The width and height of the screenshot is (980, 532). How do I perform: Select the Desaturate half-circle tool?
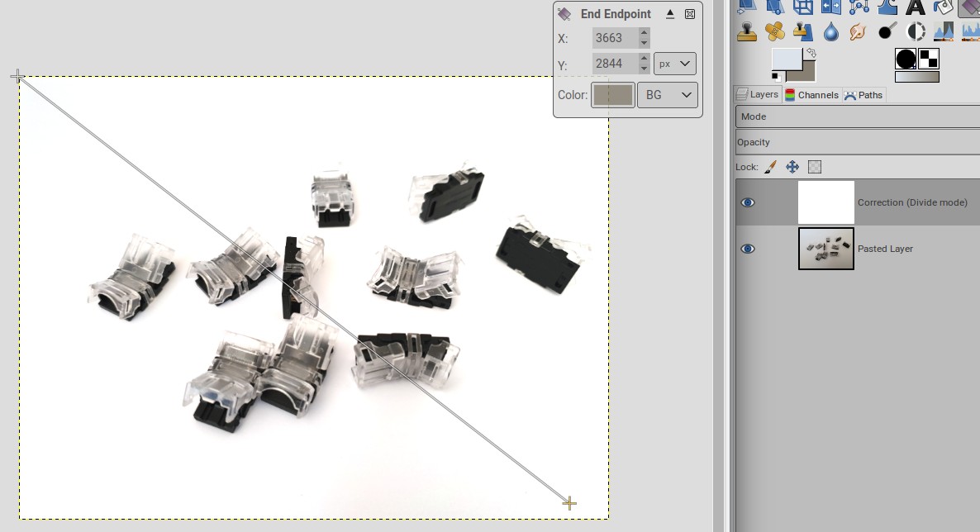(916, 31)
